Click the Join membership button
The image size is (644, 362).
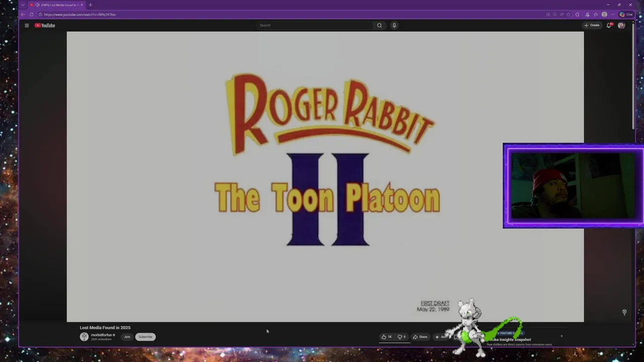tap(127, 337)
